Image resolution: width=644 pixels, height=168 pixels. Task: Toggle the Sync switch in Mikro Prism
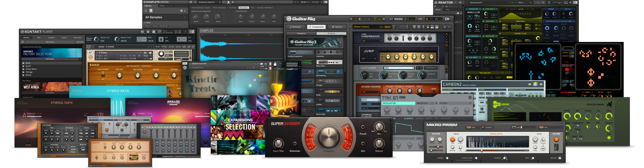tap(469, 127)
